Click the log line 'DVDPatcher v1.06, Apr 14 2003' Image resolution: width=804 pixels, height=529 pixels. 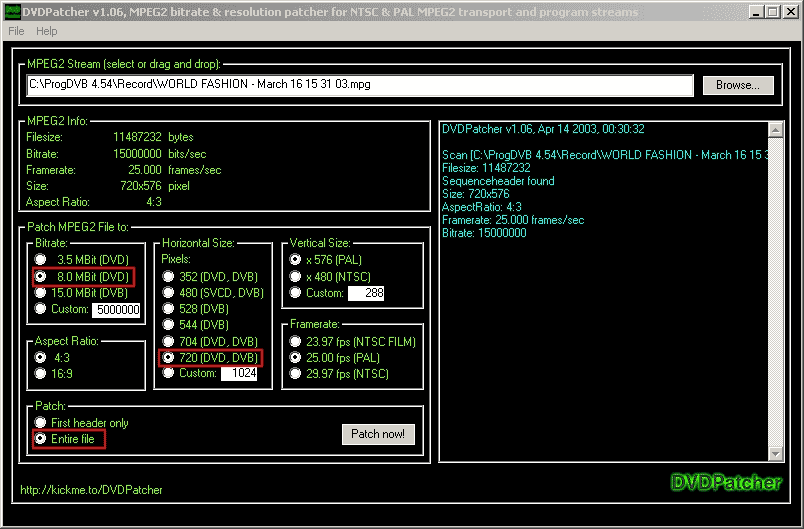[x=543, y=129]
